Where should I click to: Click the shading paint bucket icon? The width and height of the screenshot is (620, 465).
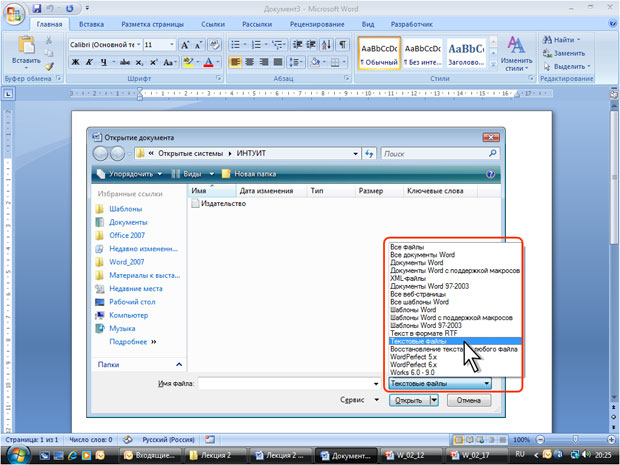[x=315, y=62]
